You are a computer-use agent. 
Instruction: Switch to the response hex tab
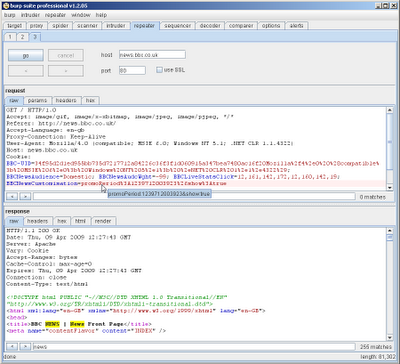(62, 221)
